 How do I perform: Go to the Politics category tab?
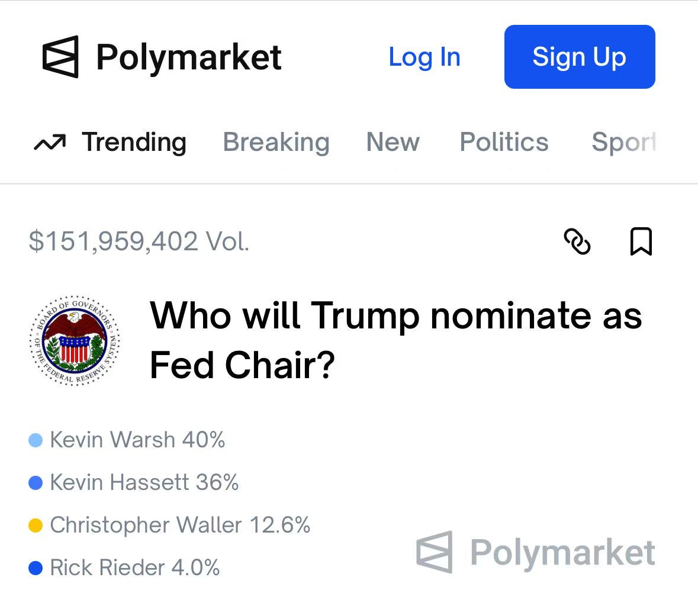[x=504, y=143]
